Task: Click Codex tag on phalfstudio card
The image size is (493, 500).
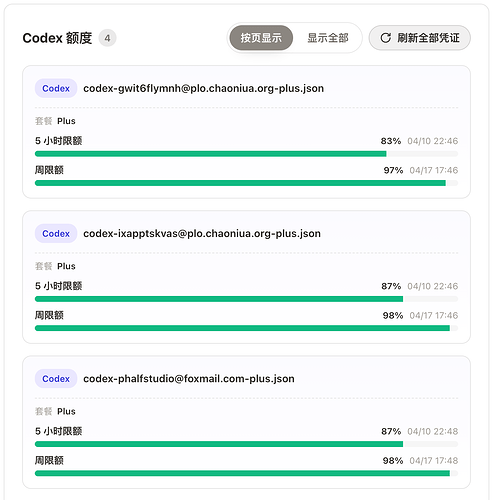Action: click(x=56, y=379)
